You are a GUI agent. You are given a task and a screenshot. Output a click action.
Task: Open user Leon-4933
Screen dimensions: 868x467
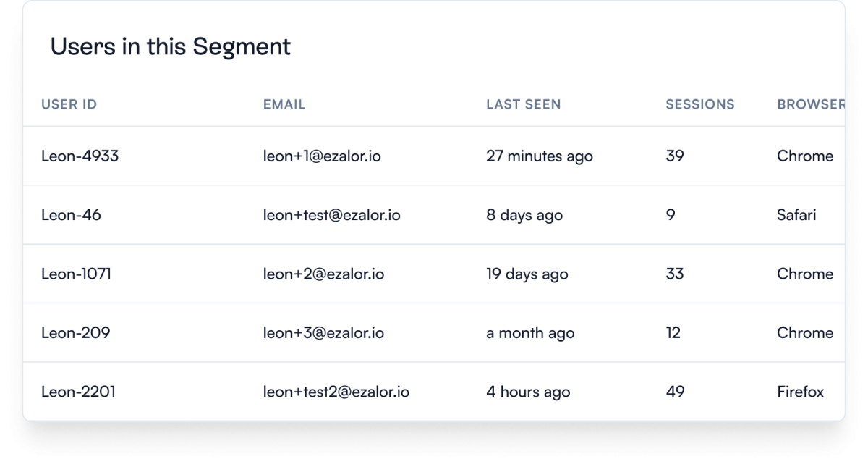click(x=80, y=156)
